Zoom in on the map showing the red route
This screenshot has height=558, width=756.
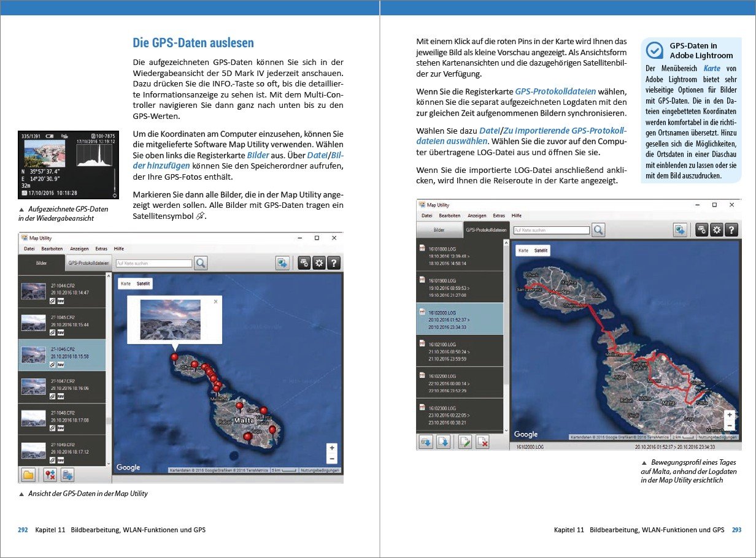729,415
